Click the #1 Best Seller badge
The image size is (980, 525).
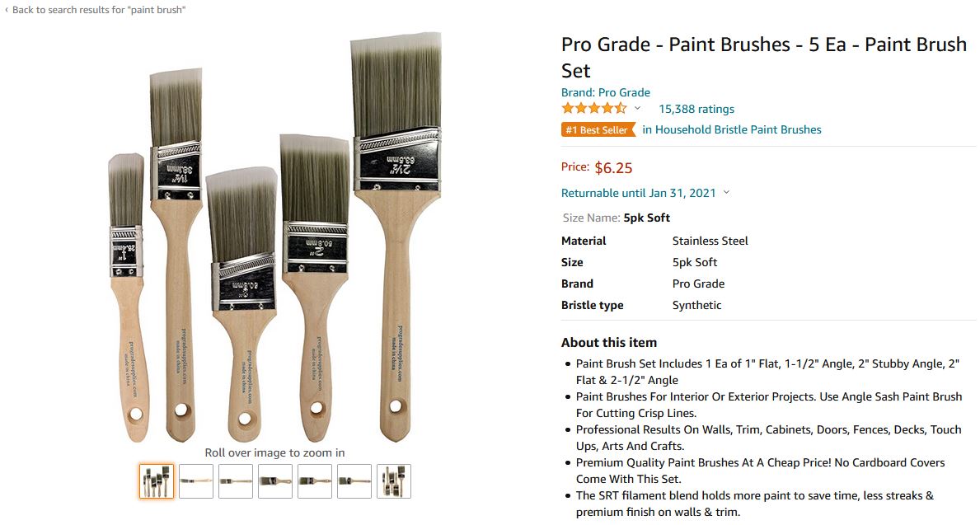598,129
